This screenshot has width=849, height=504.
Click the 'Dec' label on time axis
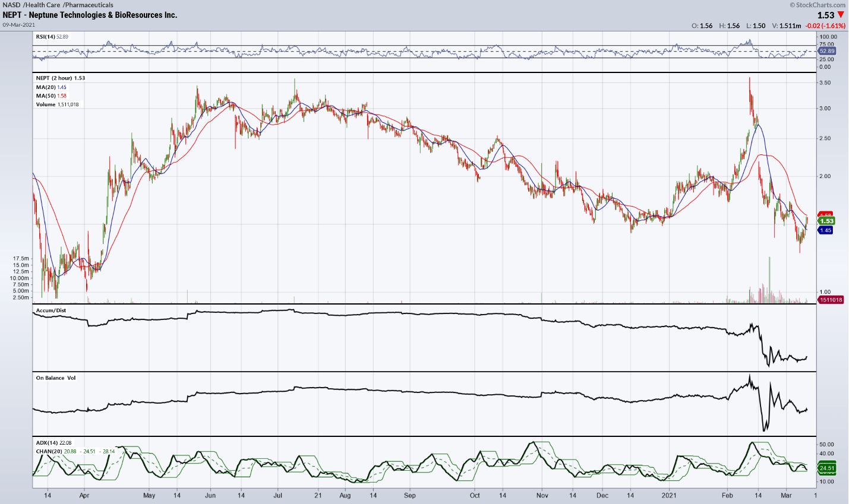click(602, 495)
